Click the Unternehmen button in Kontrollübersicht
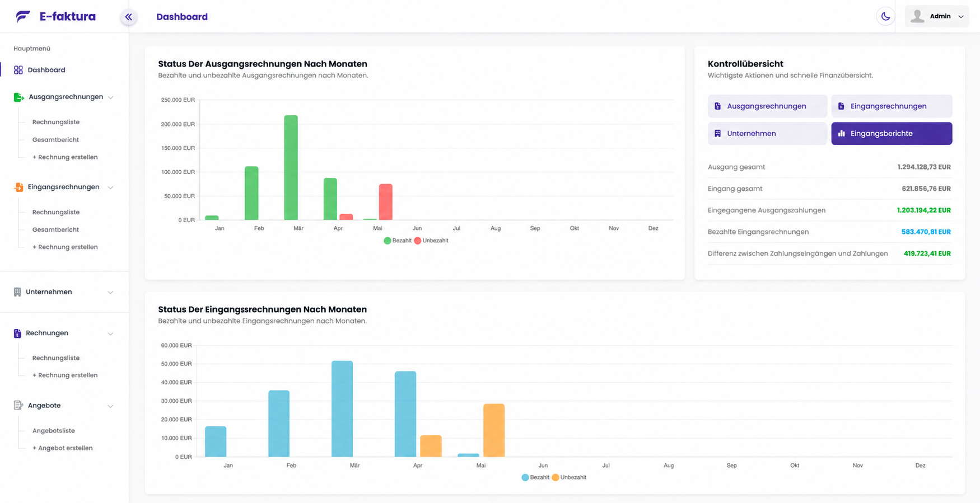The height and width of the screenshot is (503, 980). tap(767, 134)
